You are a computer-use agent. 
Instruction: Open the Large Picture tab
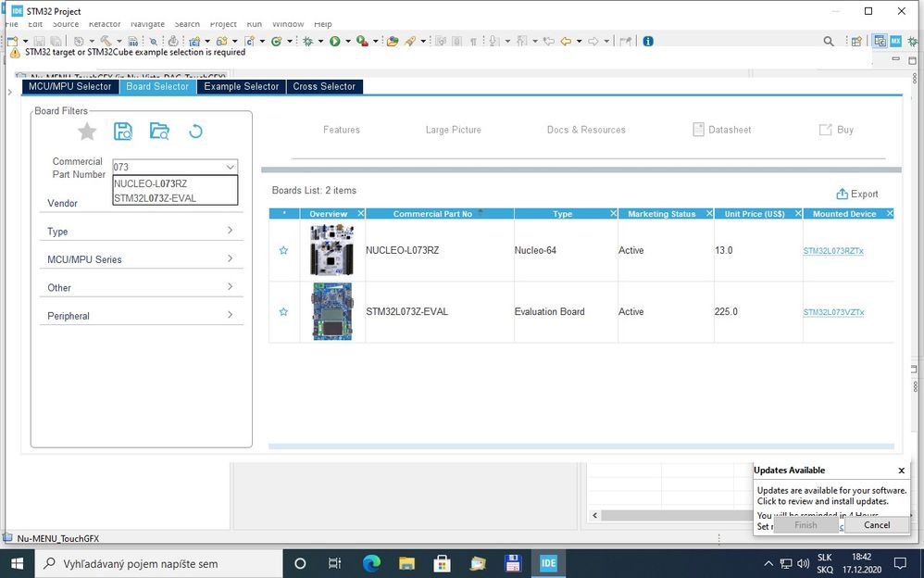453,130
